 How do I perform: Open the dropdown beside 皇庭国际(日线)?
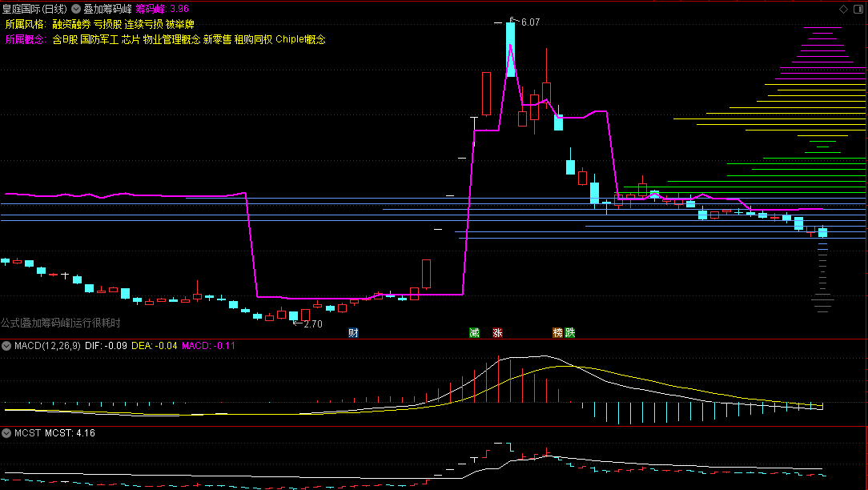tap(76, 9)
